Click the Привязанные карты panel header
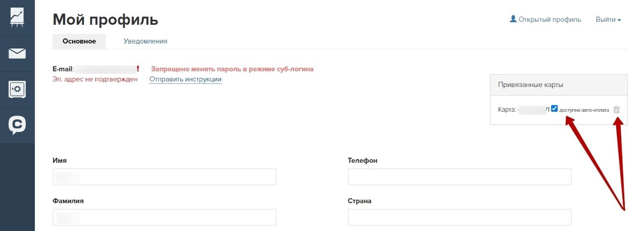This screenshot has width=644, height=231. (x=558, y=85)
